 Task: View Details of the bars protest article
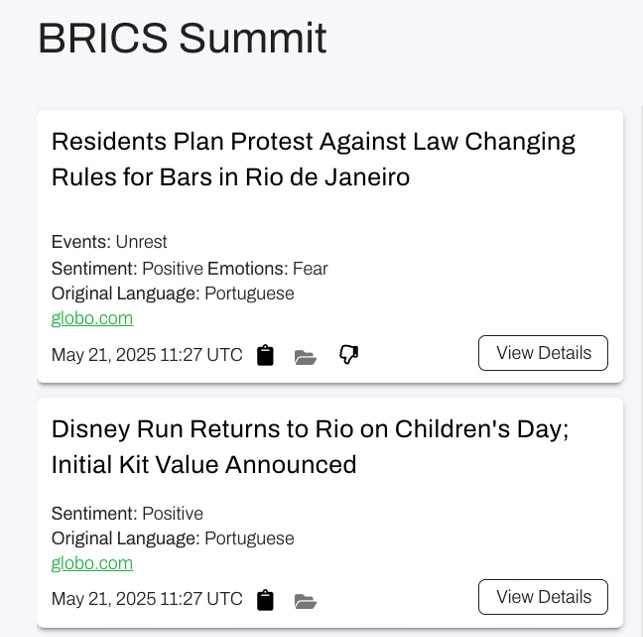coord(543,353)
